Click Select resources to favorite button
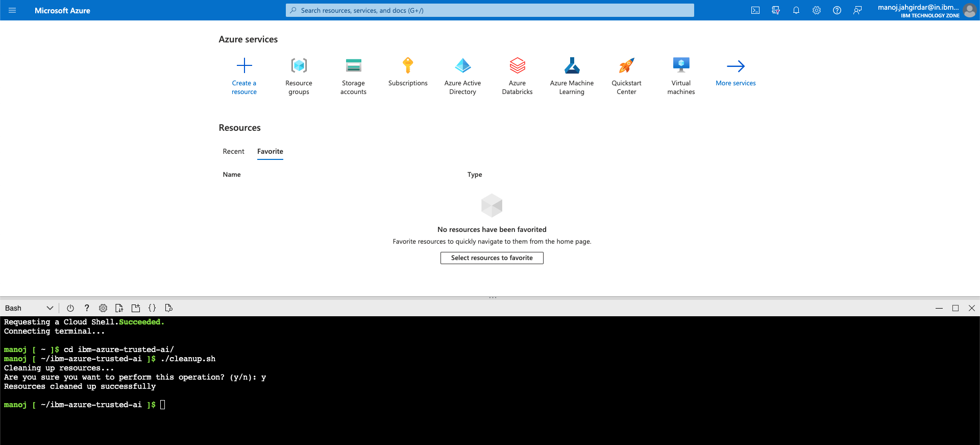 [492, 258]
